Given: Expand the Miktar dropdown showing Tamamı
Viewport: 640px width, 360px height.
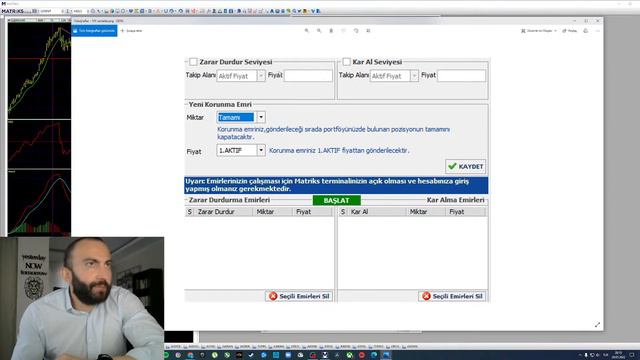Looking at the screenshot, I should [261, 117].
